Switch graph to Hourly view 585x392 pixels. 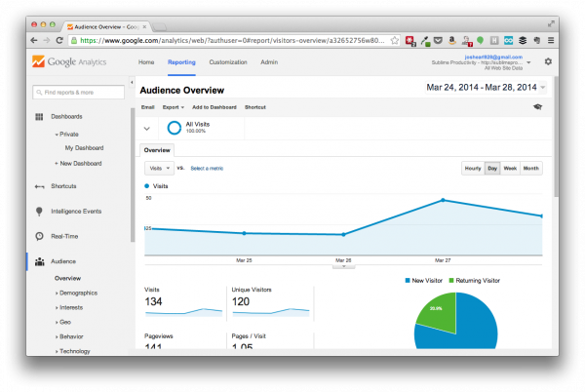pos(473,169)
